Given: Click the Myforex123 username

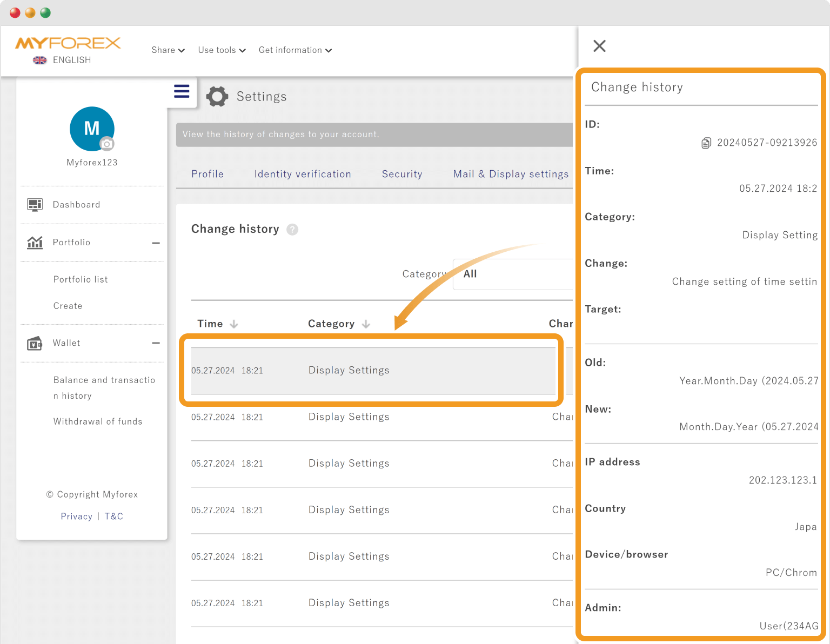Looking at the screenshot, I should pos(92,163).
